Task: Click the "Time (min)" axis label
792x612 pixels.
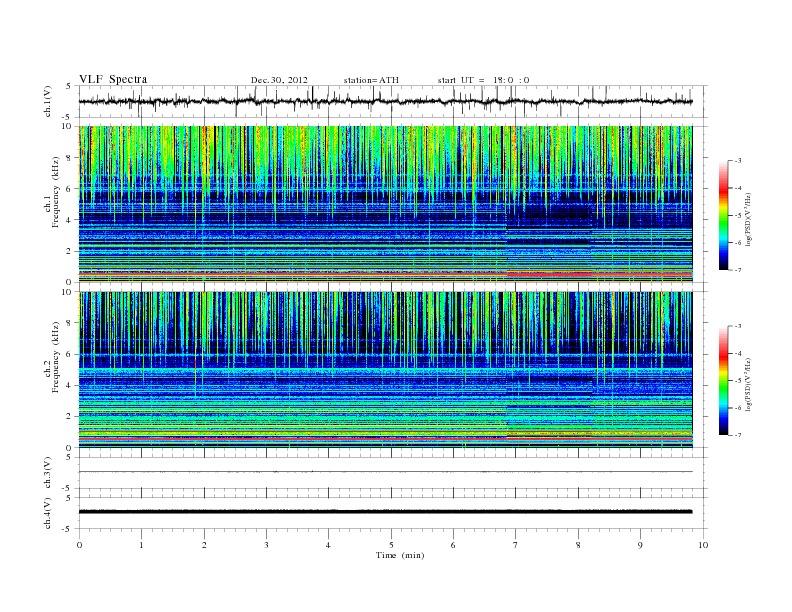Action: pos(400,555)
